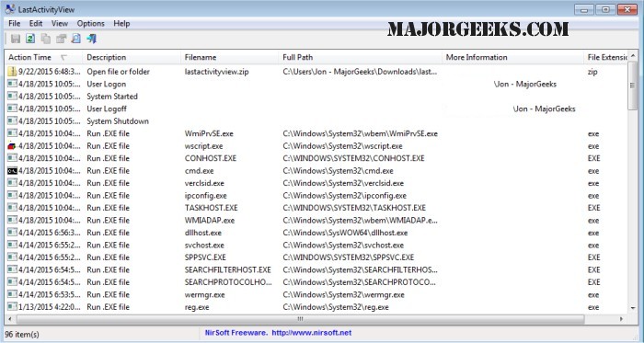Open the Edit menu
This screenshot has width=644, height=343.
click(x=36, y=23)
